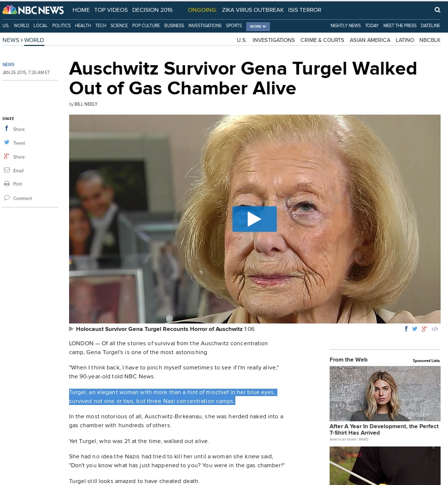448x485 pixels.
Task: Share on Google Plus in sidebar
Action: (x=6, y=156)
